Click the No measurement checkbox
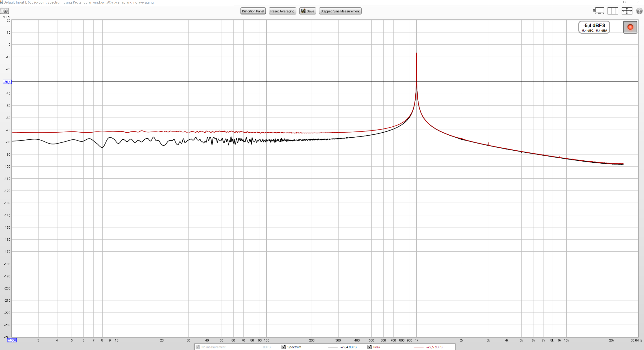644x350 pixels. (x=198, y=347)
